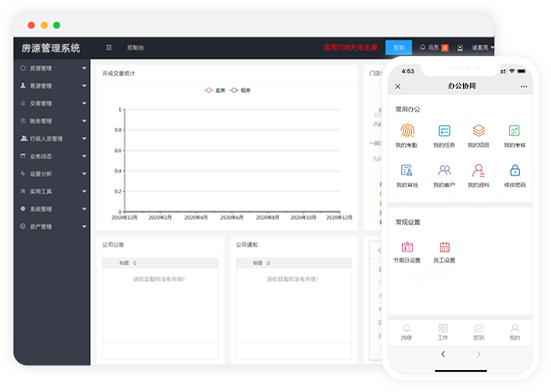551x392 pixels.
Task: Toggle 卖房 series in chart legend
Action: tap(214, 90)
